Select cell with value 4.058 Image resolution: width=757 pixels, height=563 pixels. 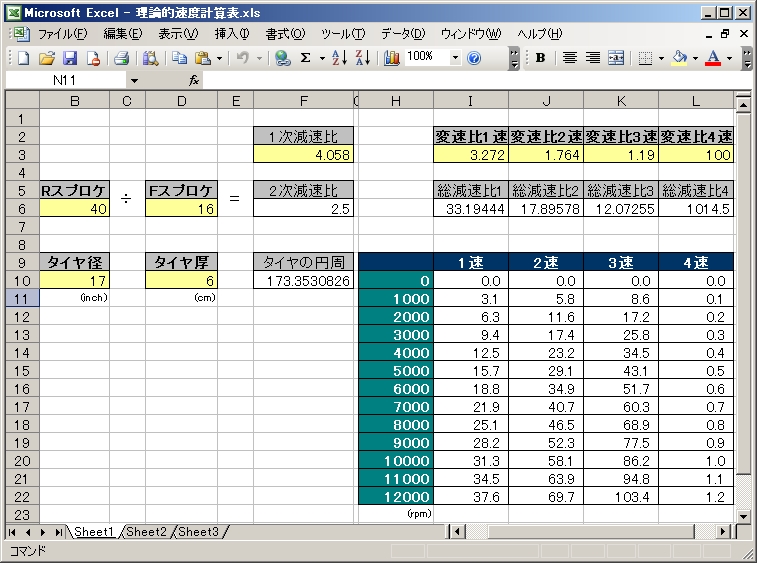point(304,155)
